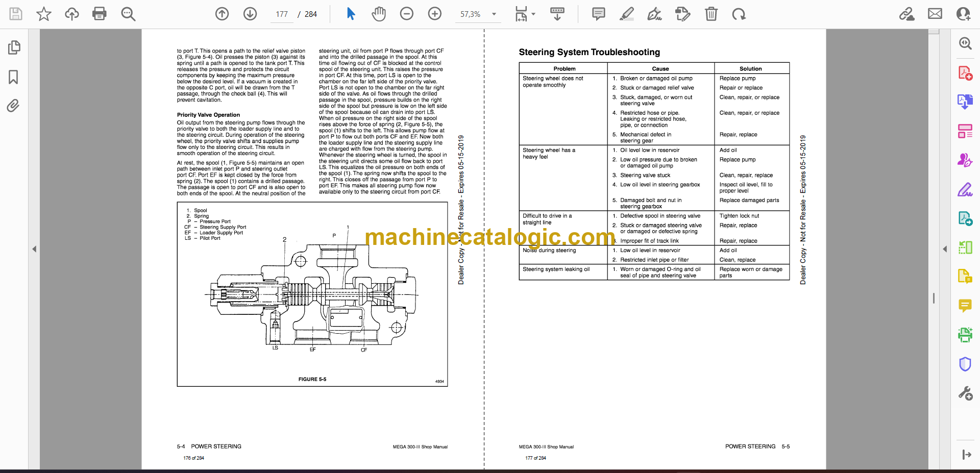This screenshot has height=473, width=980.
Task: Toggle read mode scrolling tool
Action: [557, 14]
